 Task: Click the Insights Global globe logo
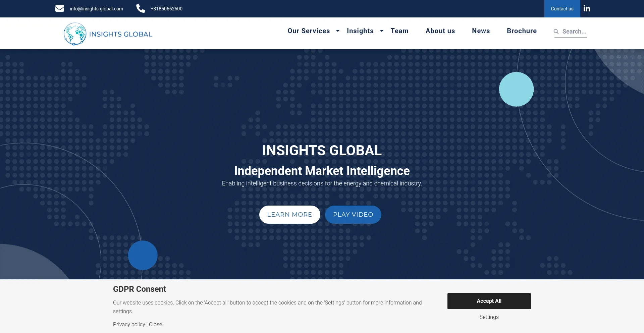point(75,34)
